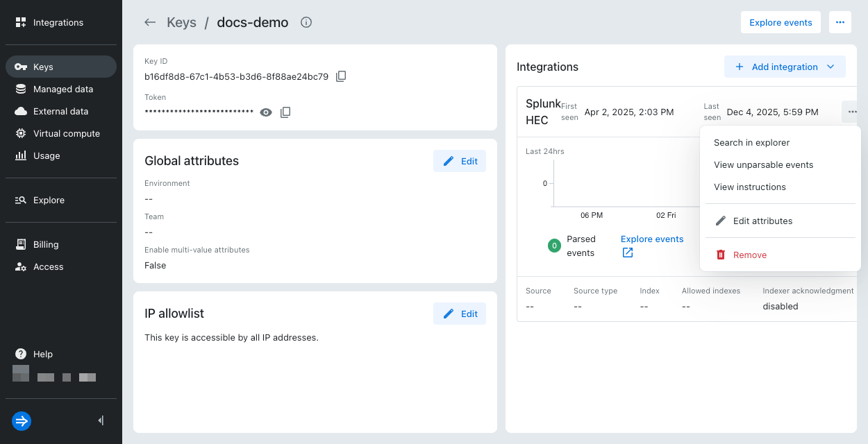Viewport: 868px width, 444px height.
Task: Open the info icon next to docs-demo
Action: coord(306,22)
